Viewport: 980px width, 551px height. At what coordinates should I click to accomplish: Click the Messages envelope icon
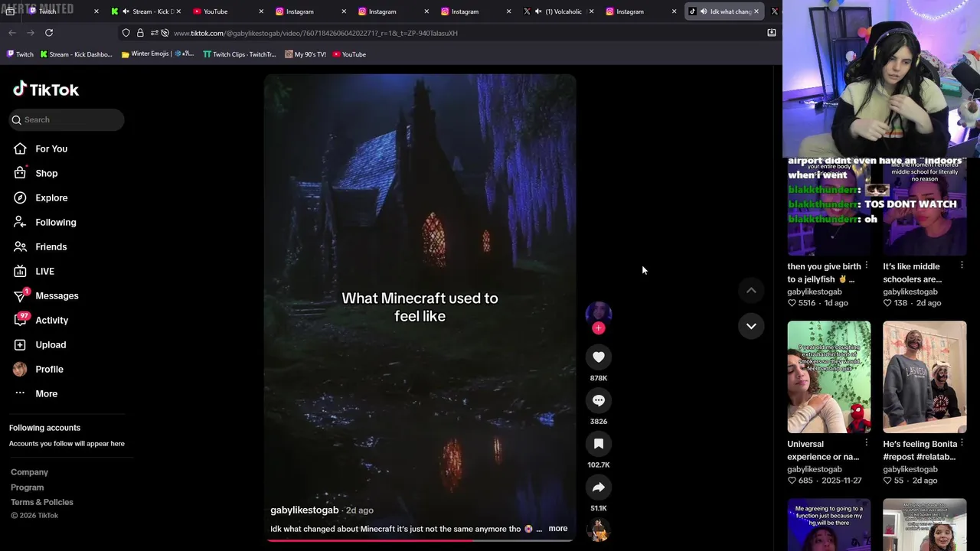pyautogui.click(x=20, y=295)
